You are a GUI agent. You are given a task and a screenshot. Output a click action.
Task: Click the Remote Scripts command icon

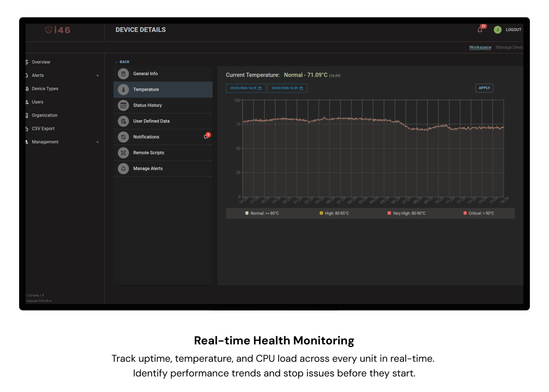(123, 153)
